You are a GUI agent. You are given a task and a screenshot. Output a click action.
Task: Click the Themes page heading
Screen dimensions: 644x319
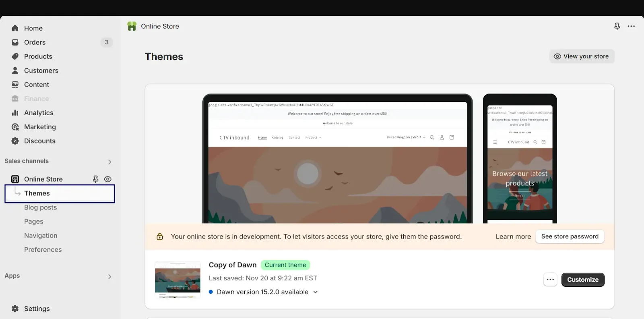coord(164,57)
